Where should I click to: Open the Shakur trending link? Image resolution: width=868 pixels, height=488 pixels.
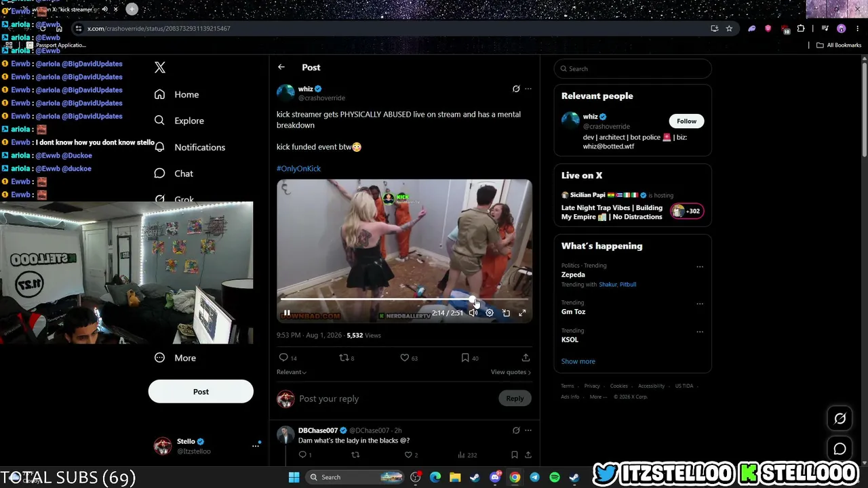(608, 285)
